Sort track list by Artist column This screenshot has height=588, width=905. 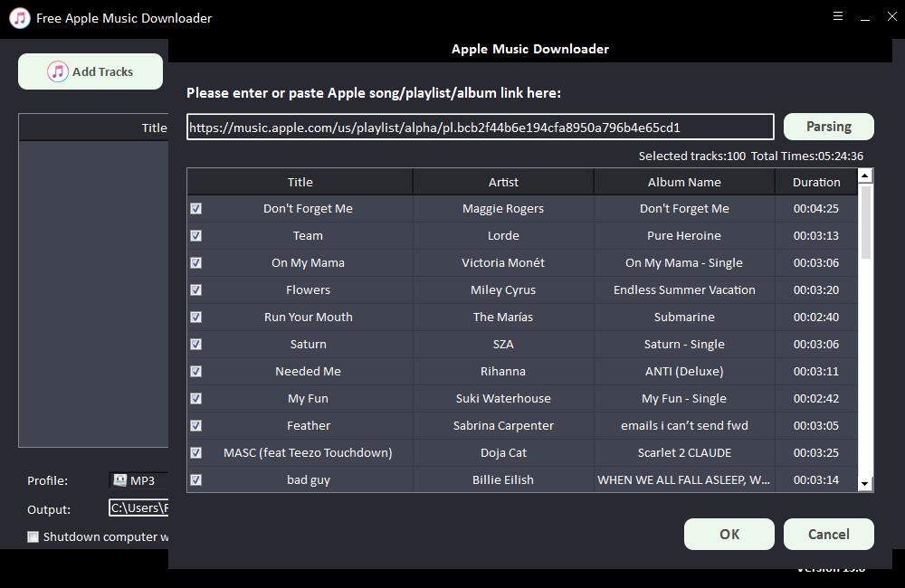coord(503,182)
